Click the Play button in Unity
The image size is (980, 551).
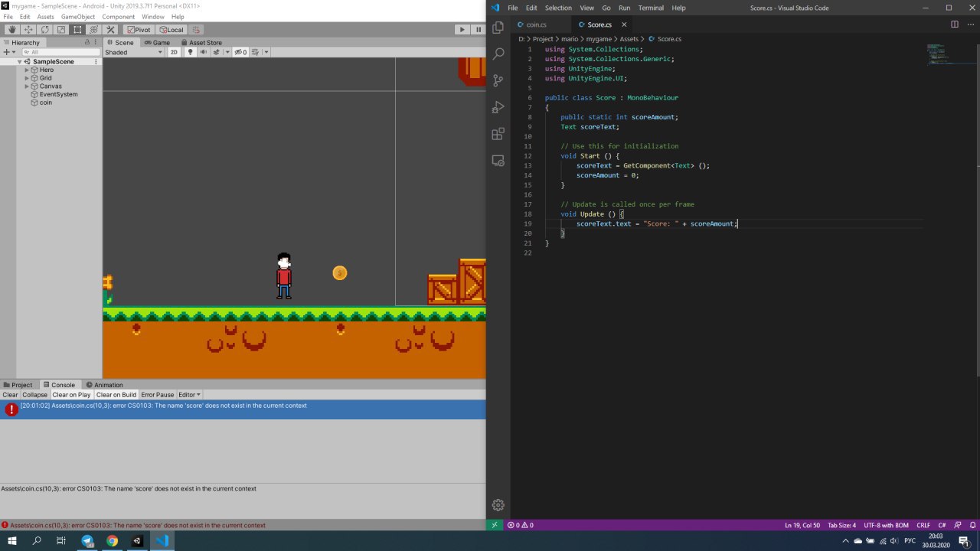(x=462, y=30)
